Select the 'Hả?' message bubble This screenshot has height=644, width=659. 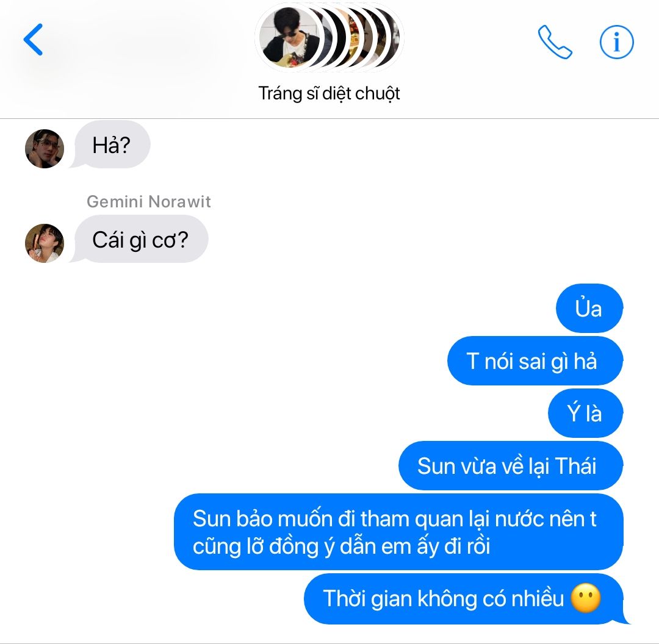[x=112, y=145]
